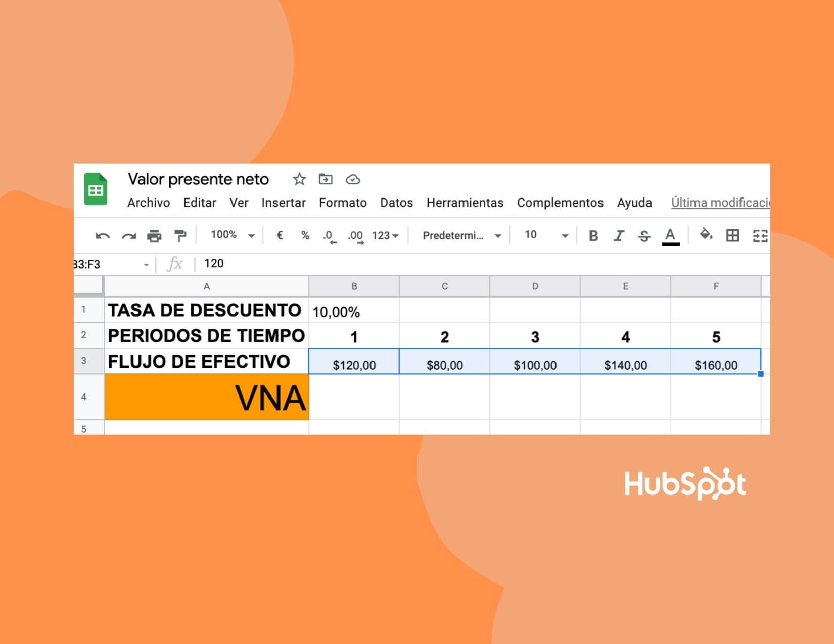The image size is (834, 644).
Task: Format selection as percent
Action: [304, 235]
